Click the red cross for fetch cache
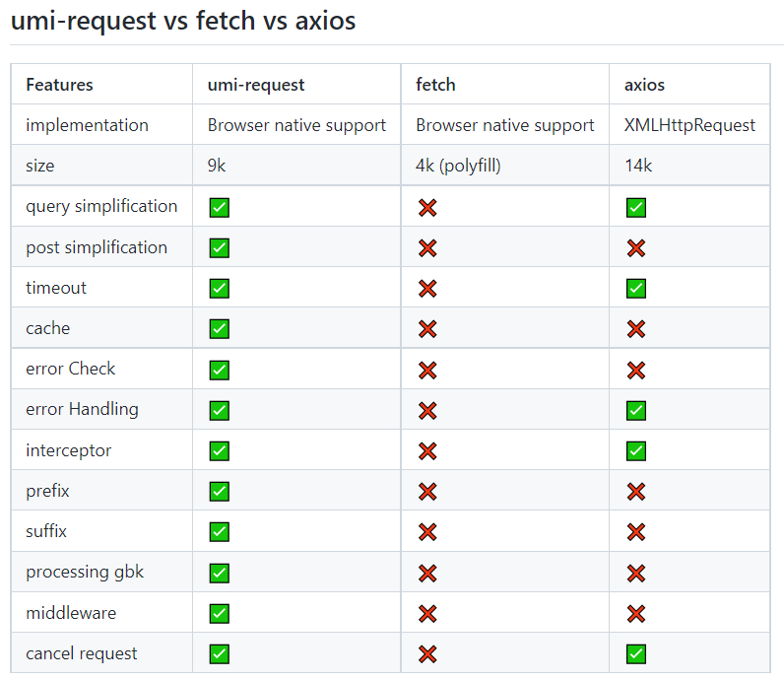This screenshot has height=680, width=784. pos(427,329)
